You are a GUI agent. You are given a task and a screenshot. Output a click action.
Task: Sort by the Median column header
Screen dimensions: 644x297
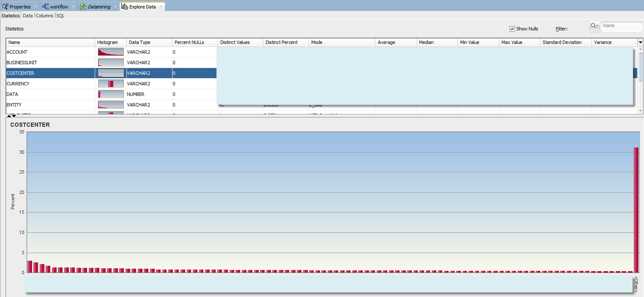(437, 42)
